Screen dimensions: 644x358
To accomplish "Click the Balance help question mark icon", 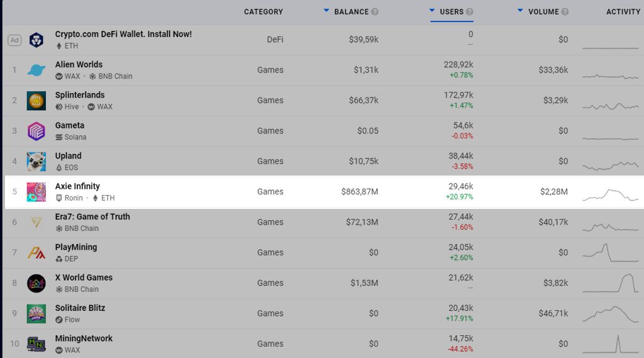I will tap(375, 12).
